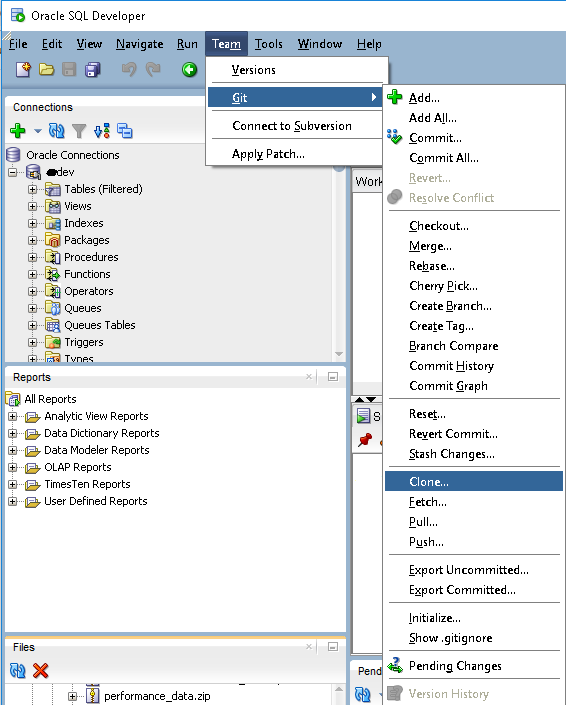566x705 pixels.
Task: Click Refresh icon in Connections panel
Action: coord(57,131)
